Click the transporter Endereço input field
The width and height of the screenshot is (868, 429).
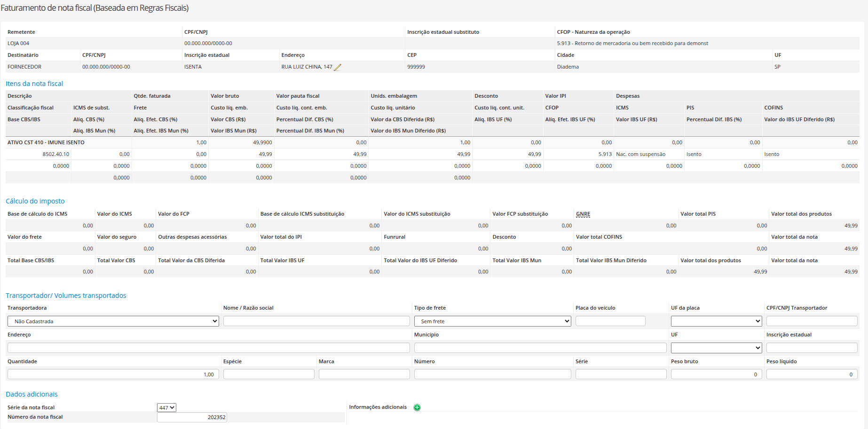[209, 348]
